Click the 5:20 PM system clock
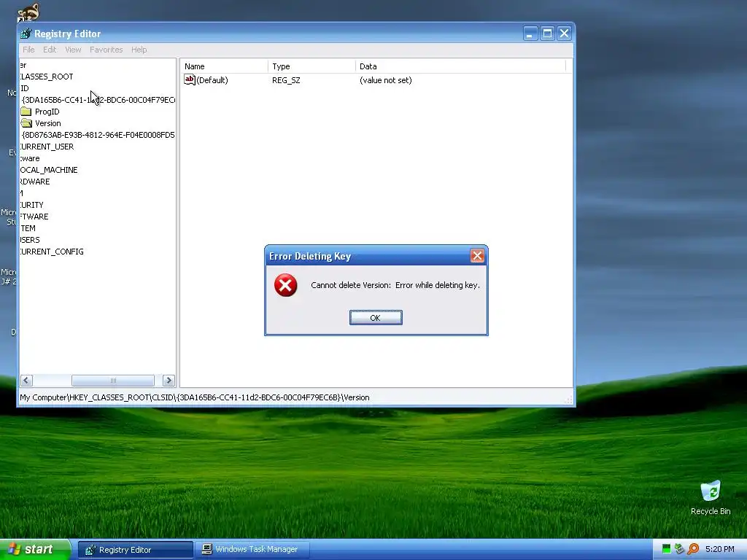Screen dimensions: 747x560 (720, 549)
